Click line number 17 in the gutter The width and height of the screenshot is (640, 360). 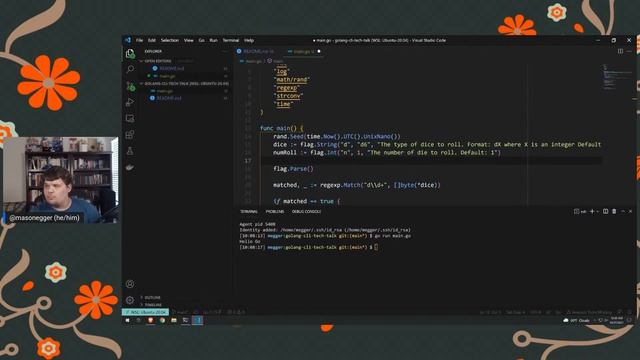248,161
